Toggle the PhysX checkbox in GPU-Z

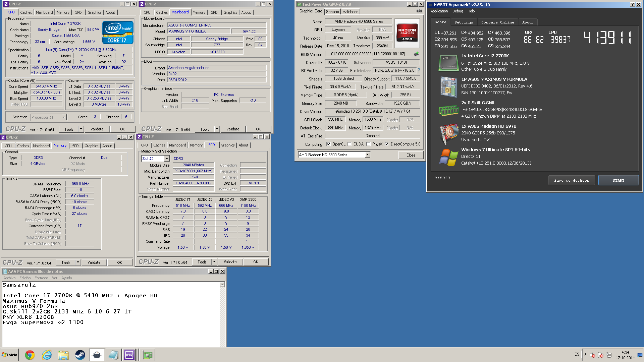click(369, 144)
